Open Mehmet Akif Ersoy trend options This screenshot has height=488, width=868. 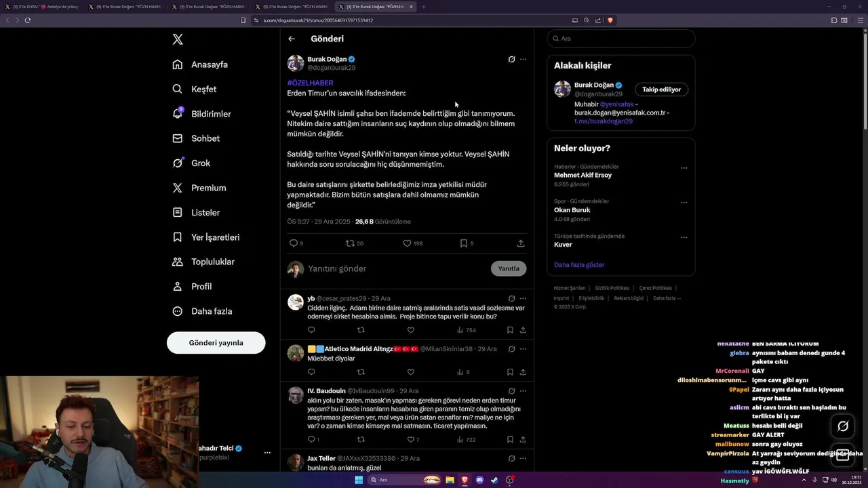[x=684, y=168]
